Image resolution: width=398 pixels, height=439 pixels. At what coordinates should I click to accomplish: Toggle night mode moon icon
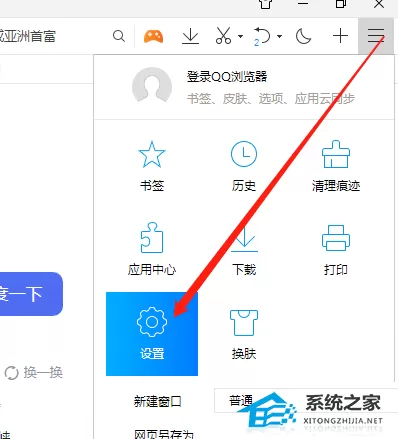click(303, 36)
